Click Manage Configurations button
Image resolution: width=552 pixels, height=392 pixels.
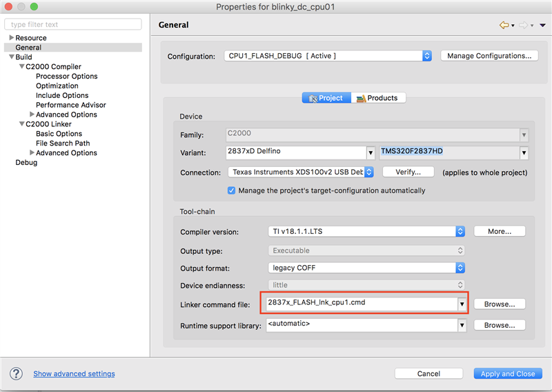(x=489, y=56)
